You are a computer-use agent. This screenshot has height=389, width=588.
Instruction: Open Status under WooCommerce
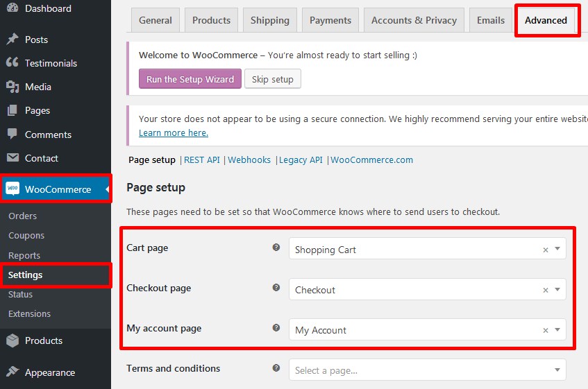tap(20, 294)
